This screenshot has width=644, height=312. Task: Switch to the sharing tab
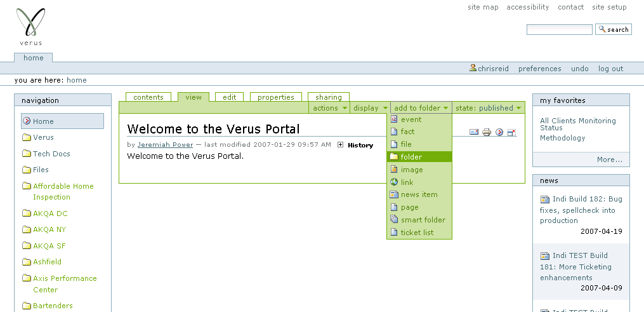click(328, 97)
